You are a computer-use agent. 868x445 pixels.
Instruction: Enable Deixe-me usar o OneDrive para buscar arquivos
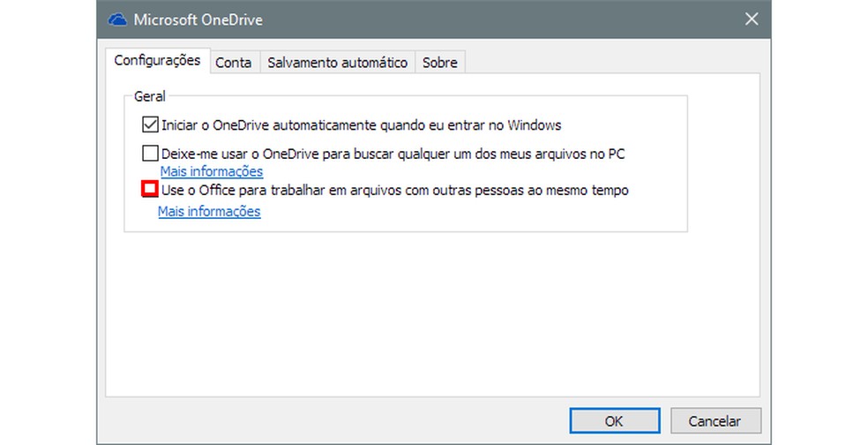pyautogui.click(x=150, y=153)
